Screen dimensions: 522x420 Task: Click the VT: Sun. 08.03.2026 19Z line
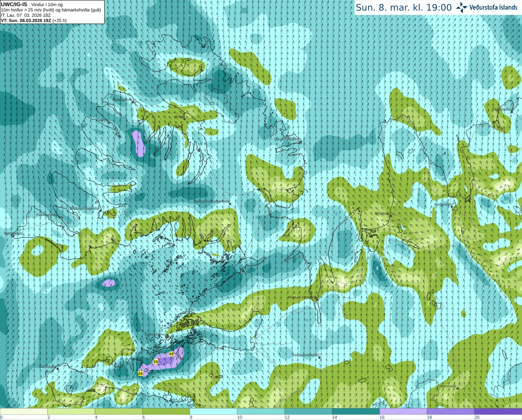click(33, 20)
